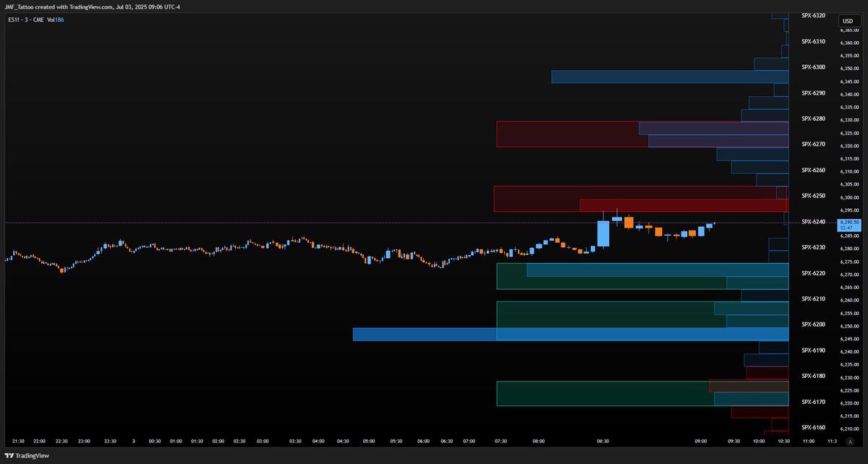Click the 6,350.00 price axis label
Image resolution: width=868 pixels, height=464 pixels.
(x=849, y=69)
